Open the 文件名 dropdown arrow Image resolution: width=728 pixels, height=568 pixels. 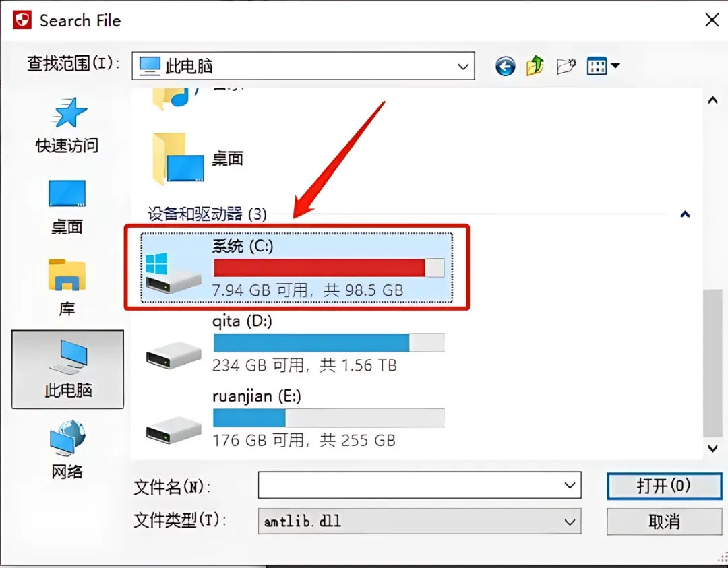click(x=570, y=485)
